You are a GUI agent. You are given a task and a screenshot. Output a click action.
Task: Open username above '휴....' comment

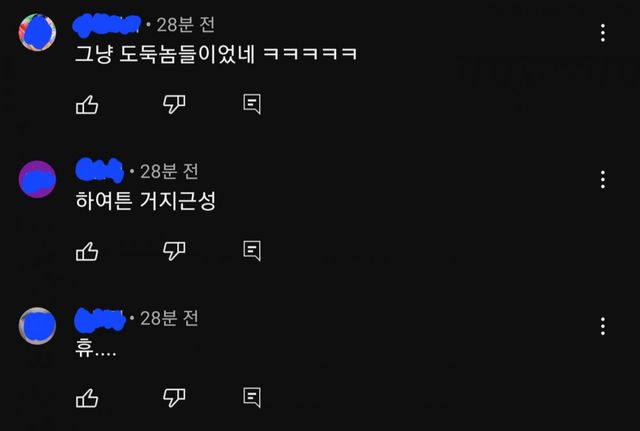pos(100,319)
